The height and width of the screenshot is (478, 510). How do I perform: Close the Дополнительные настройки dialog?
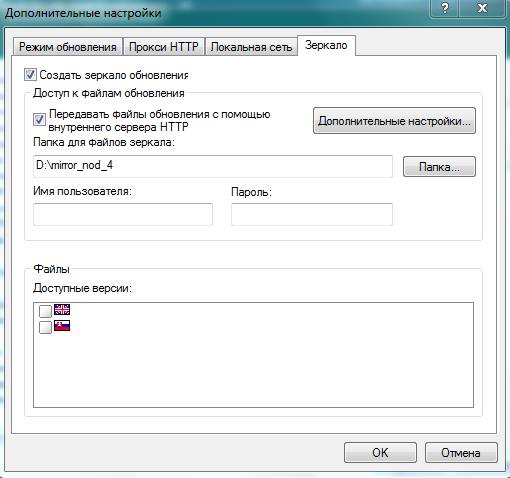(482, 8)
